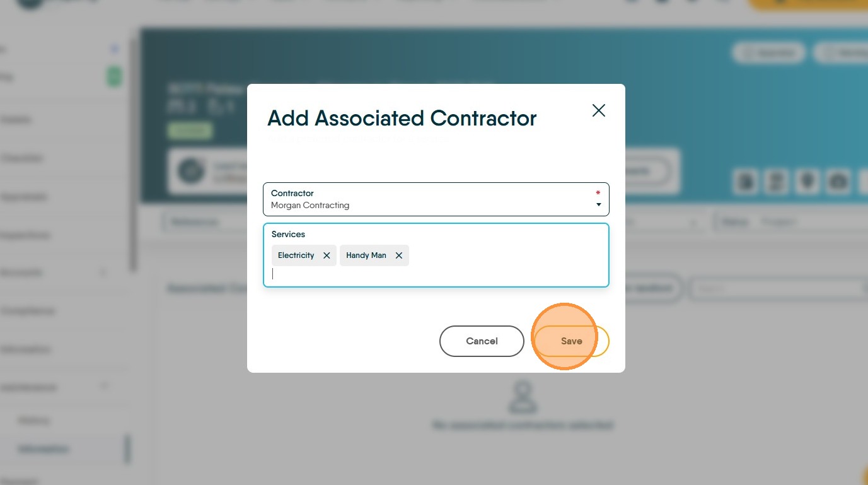
Task: Save the associated contractor
Action: tap(571, 341)
